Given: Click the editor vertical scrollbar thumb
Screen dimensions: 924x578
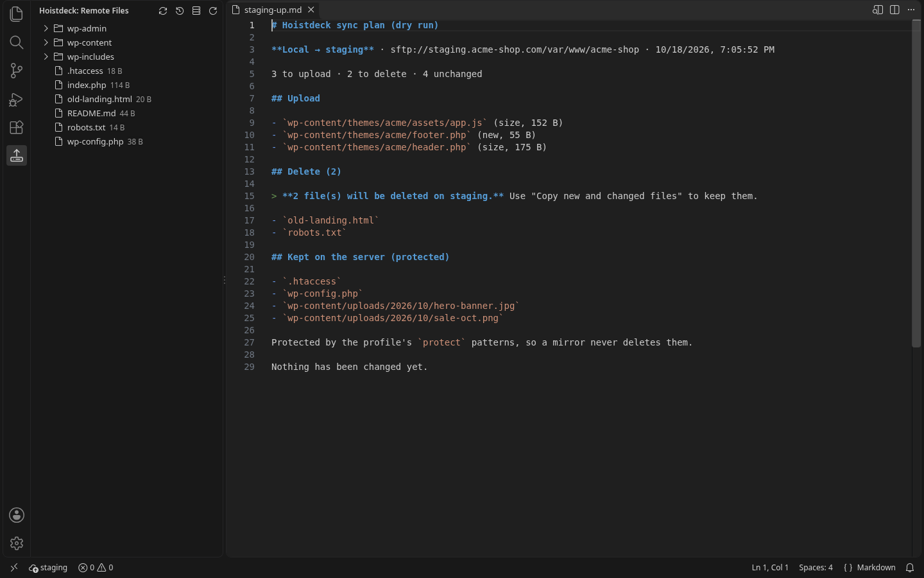Looking at the screenshot, I should coord(916,184).
